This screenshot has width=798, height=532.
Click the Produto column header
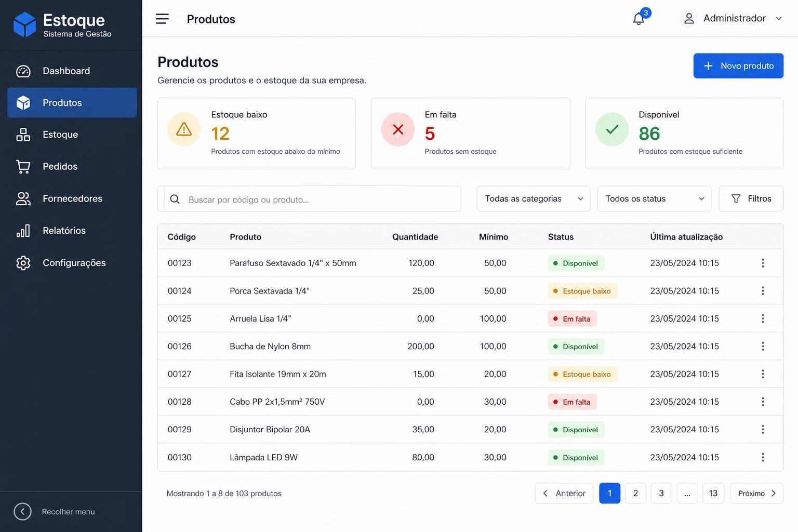(246, 237)
